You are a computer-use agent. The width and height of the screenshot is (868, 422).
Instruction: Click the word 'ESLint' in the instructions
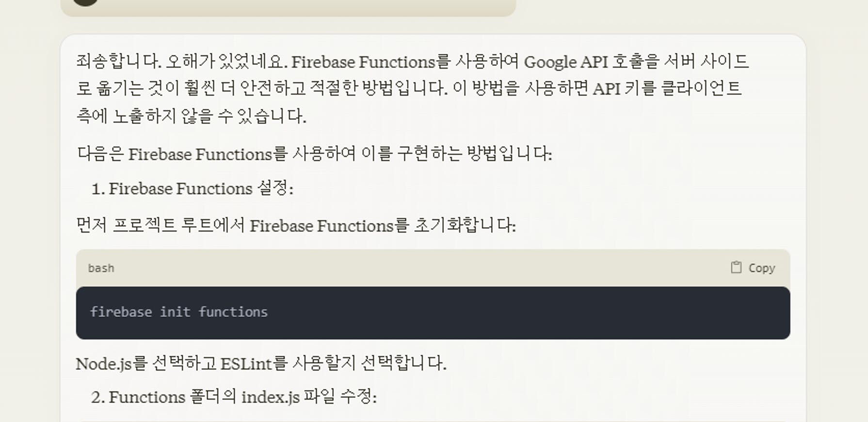[x=246, y=363]
